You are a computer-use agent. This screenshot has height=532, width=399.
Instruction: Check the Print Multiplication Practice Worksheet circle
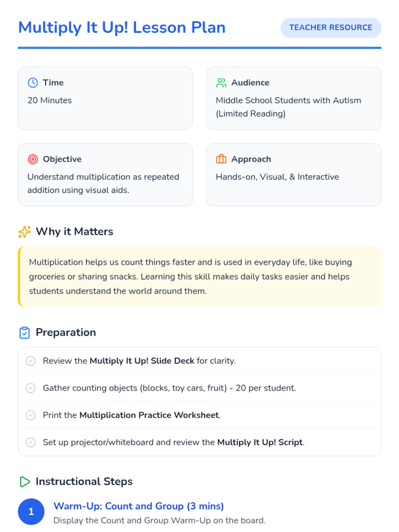pos(31,415)
